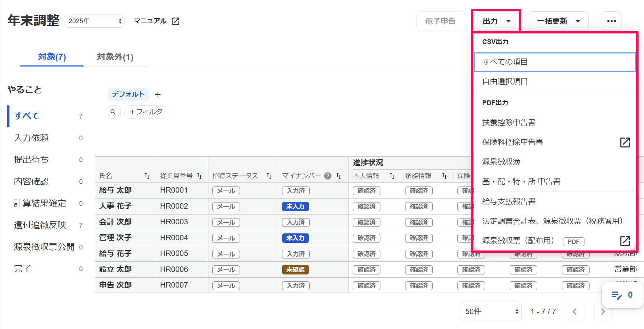Click the +フィルタ button
This screenshot has height=329, width=644.
click(x=146, y=112)
